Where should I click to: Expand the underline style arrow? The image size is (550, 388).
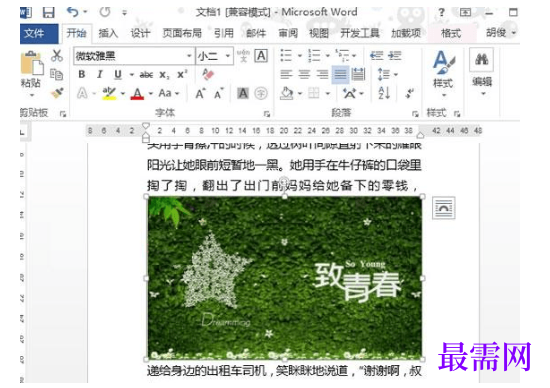(132, 75)
